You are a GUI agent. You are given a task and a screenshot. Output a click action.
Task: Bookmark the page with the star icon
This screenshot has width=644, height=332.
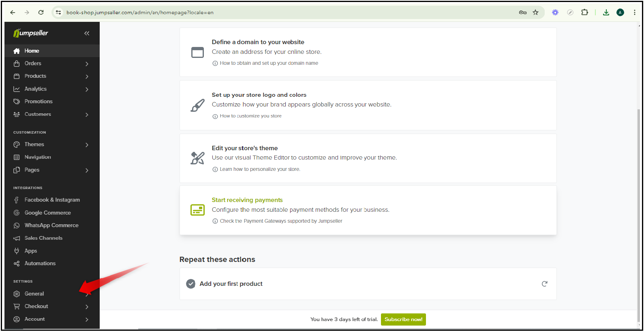tap(535, 13)
